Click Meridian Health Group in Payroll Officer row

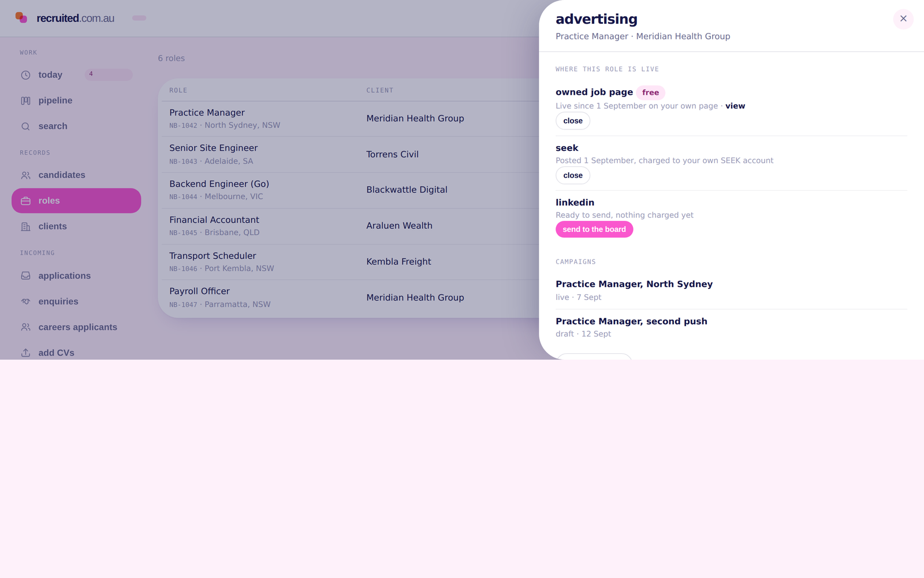[x=415, y=297]
